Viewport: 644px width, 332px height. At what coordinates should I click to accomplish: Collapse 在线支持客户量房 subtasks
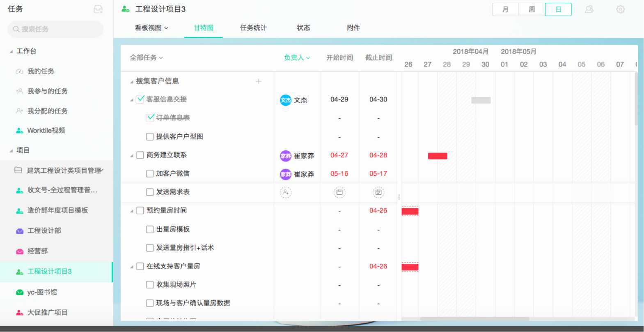(x=131, y=267)
